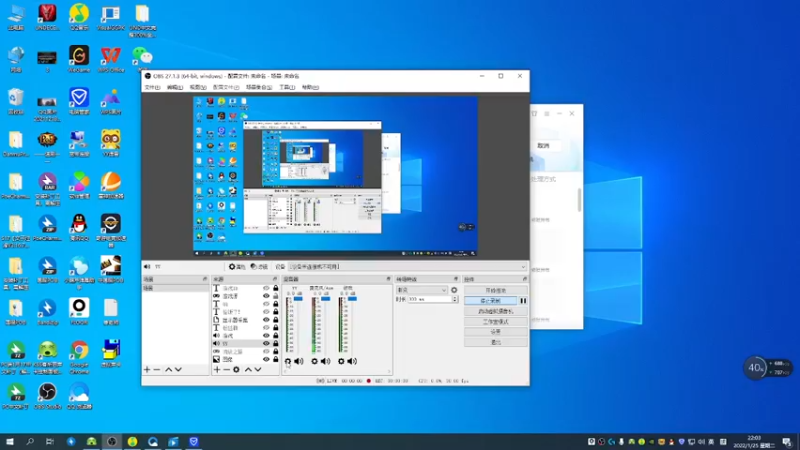Move scene down in Scenes panel
Viewport: 800px width, 450px height.
pos(178,369)
